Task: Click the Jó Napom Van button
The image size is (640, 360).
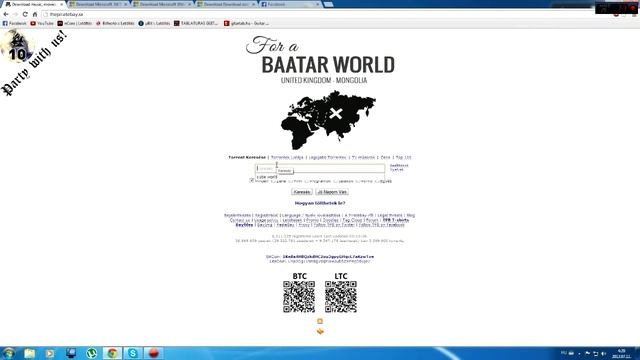Action: [332, 192]
